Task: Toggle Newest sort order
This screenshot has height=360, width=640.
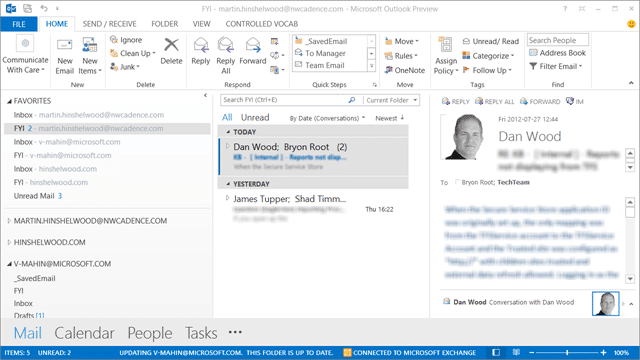Action: [x=390, y=118]
